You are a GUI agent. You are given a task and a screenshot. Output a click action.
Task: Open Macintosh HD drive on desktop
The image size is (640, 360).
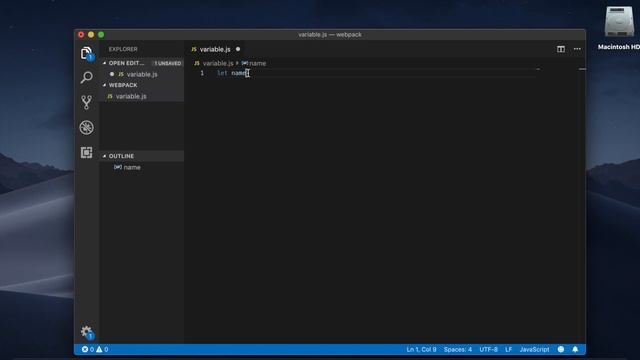point(619,28)
